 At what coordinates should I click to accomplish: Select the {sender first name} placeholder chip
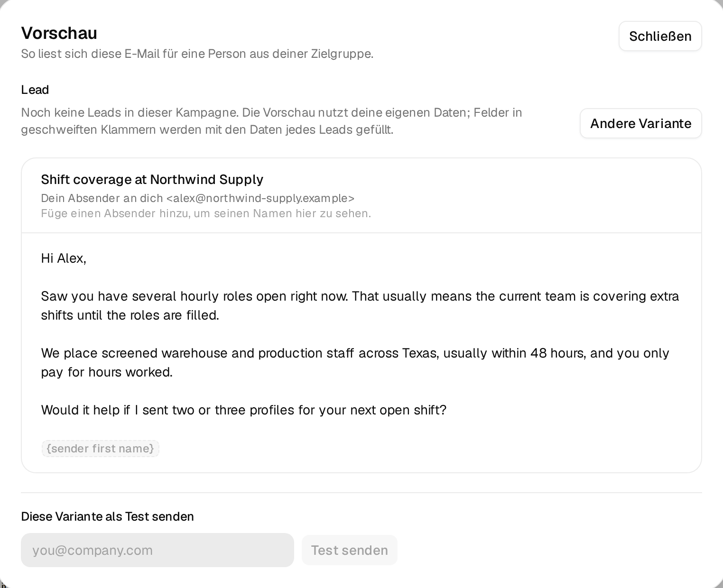(100, 449)
